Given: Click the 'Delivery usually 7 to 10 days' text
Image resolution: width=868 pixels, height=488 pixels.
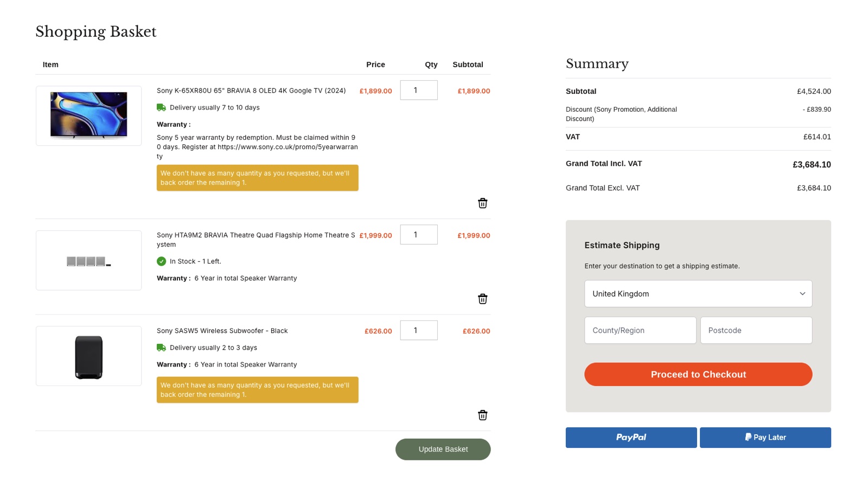Looking at the screenshot, I should tap(215, 107).
